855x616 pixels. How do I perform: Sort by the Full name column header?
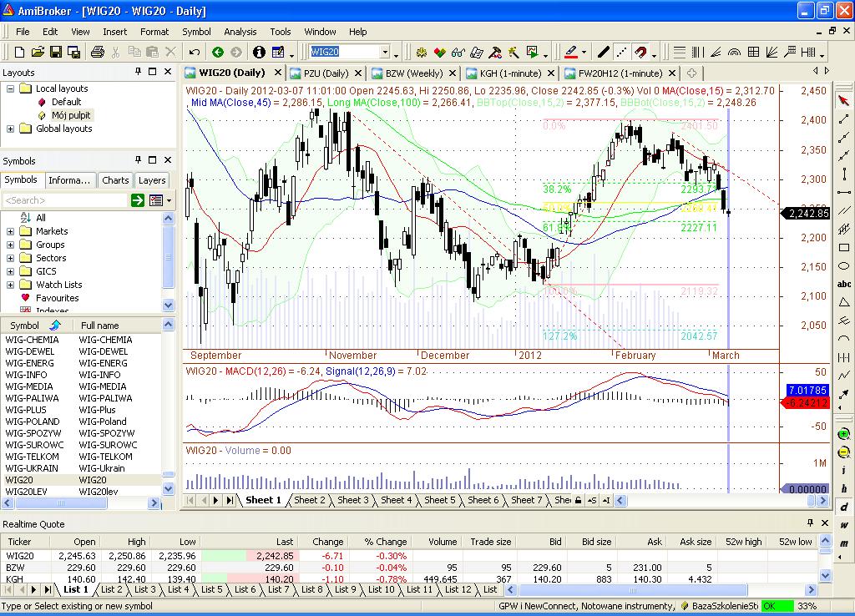(100, 326)
